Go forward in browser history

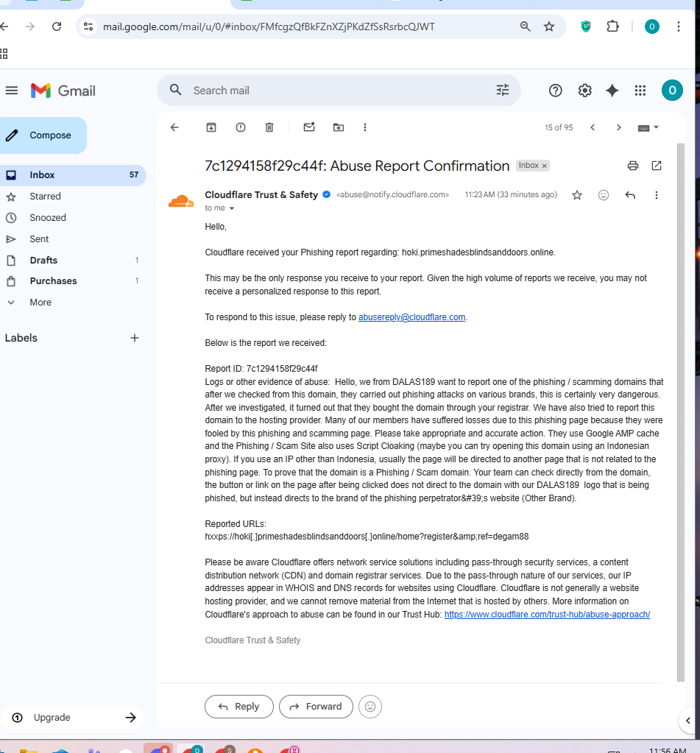click(x=29, y=26)
